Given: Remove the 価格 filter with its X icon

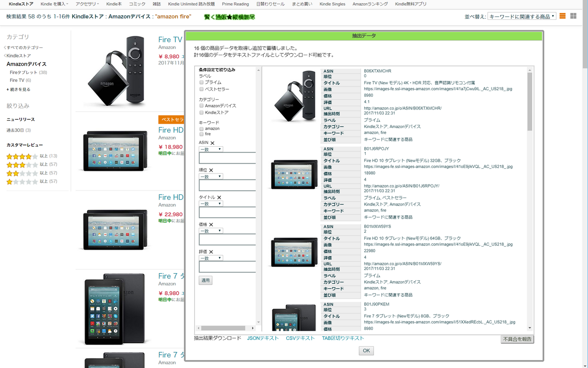Looking at the screenshot, I should point(211,224).
